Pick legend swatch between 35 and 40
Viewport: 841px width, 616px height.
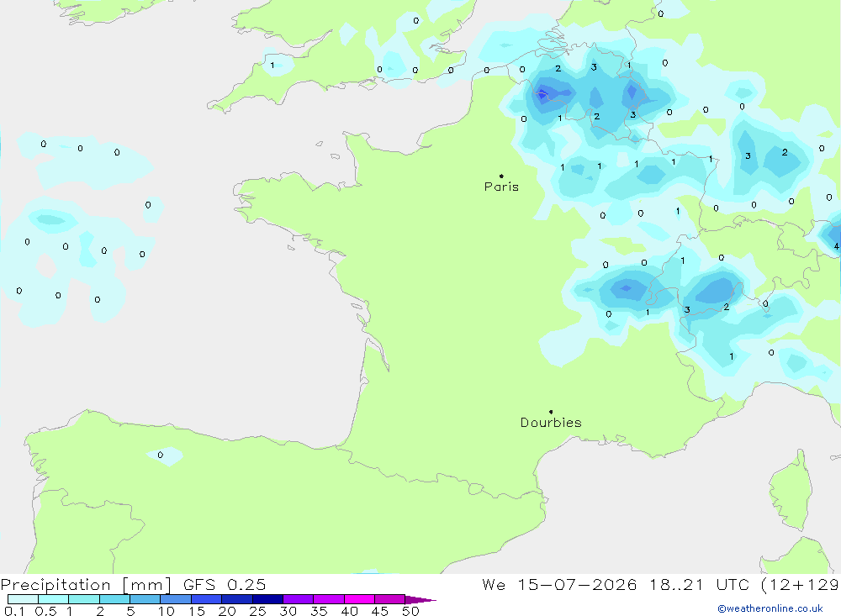click(329, 599)
